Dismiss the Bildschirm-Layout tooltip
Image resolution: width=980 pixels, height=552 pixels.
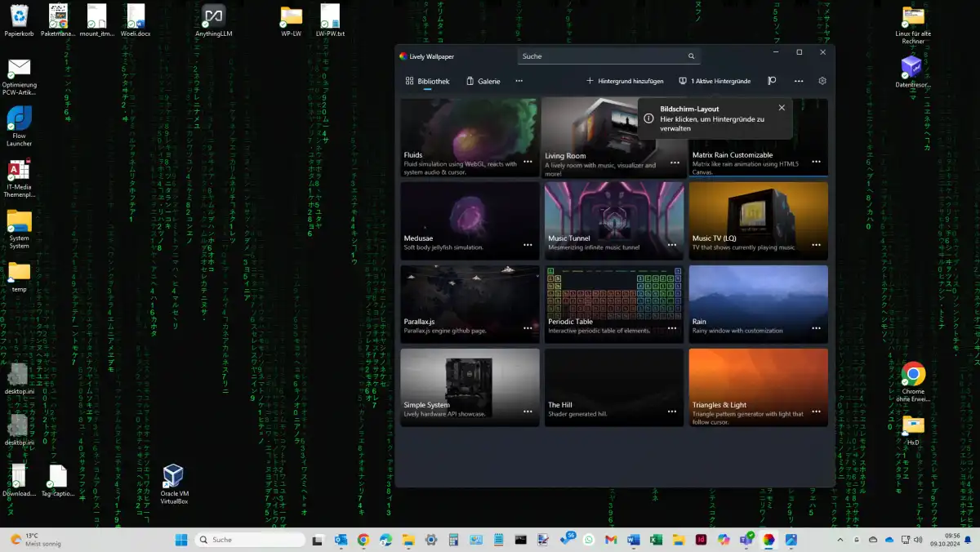click(782, 108)
